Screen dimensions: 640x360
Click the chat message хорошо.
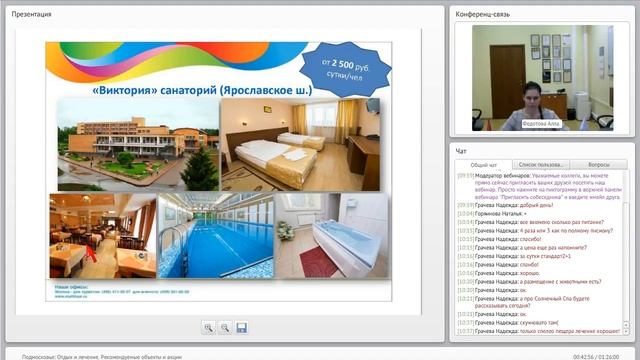coord(499,273)
